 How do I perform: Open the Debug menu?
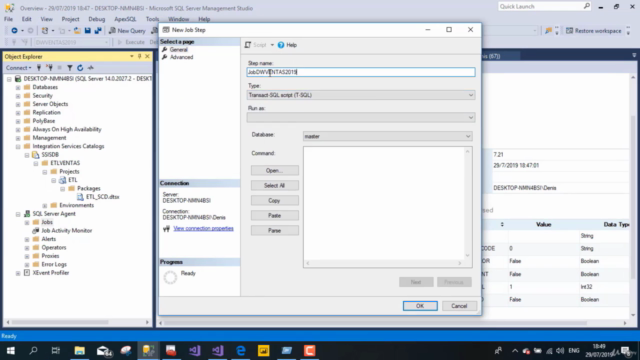[96, 19]
